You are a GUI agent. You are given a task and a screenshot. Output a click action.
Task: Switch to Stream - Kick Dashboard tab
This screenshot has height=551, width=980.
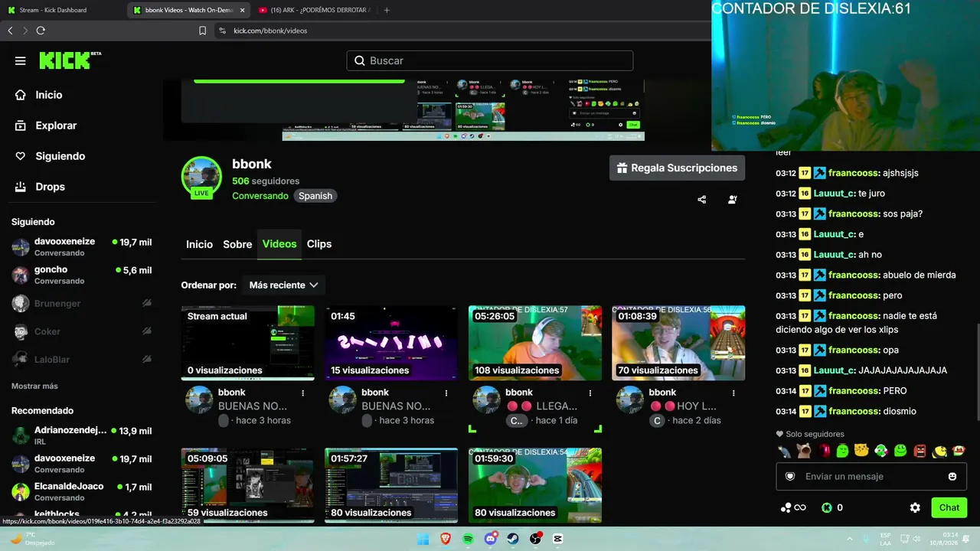tap(63, 10)
